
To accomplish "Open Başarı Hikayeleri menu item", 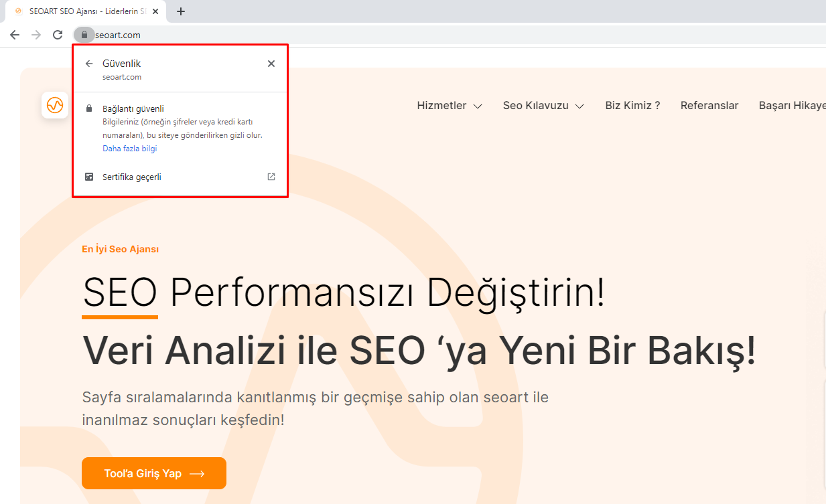I will coord(792,106).
